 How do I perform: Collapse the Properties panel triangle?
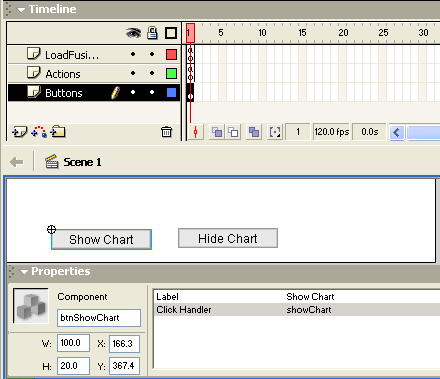tap(24, 272)
